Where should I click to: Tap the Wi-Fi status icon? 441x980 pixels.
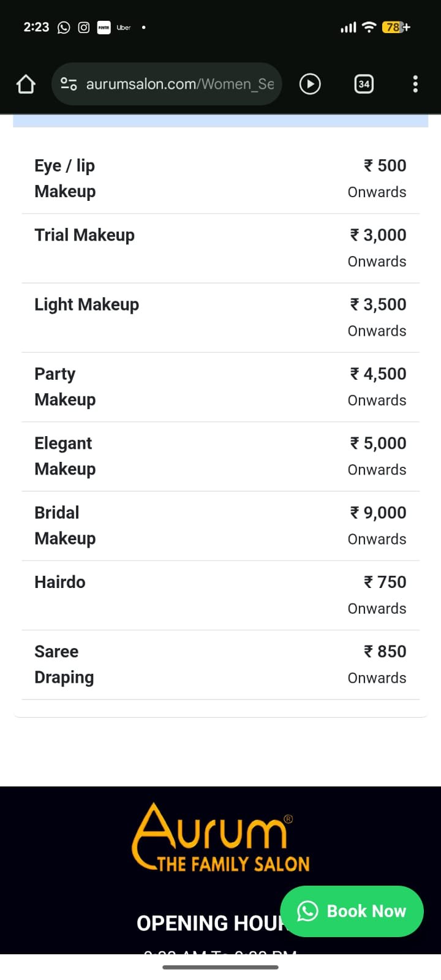coord(369,27)
